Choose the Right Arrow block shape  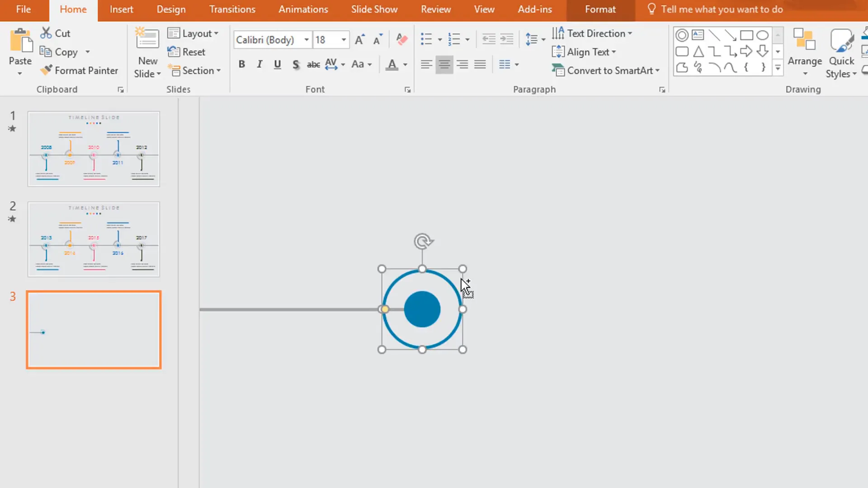click(746, 52)
